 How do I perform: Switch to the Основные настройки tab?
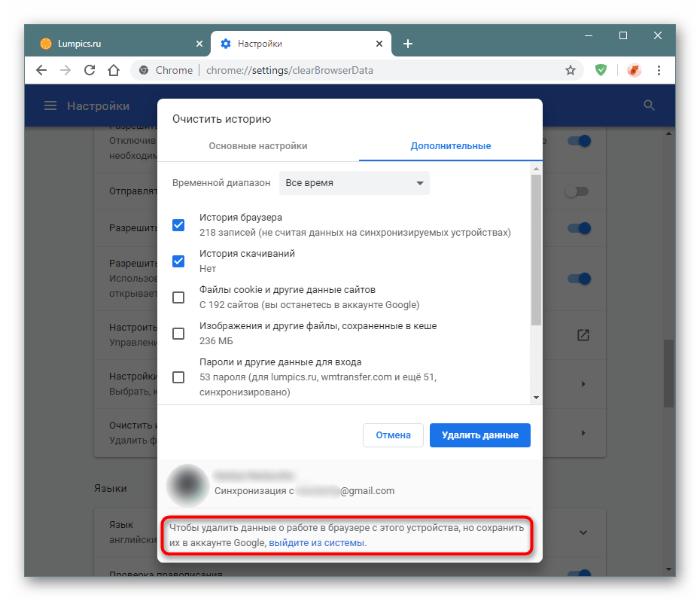click(x=258, y=146)
